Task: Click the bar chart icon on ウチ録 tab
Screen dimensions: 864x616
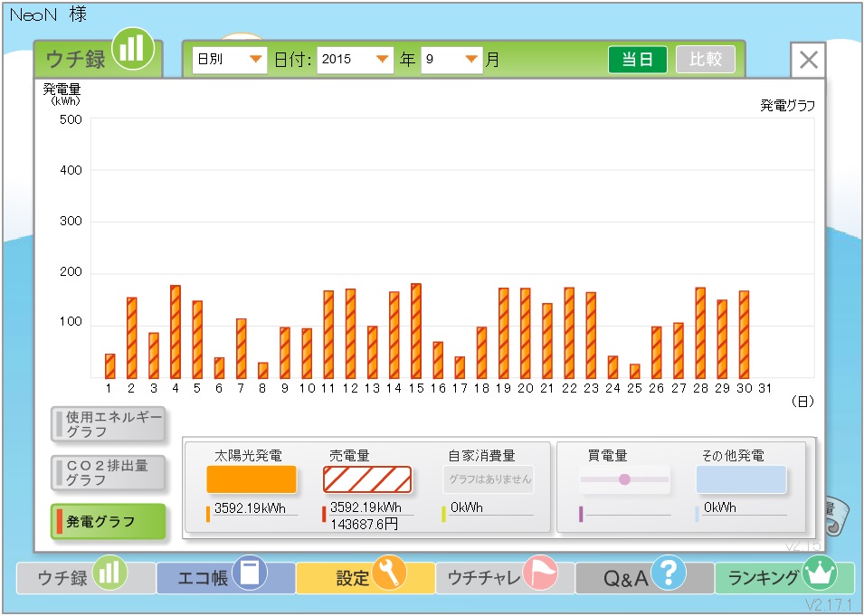Action: pos(132,48)
